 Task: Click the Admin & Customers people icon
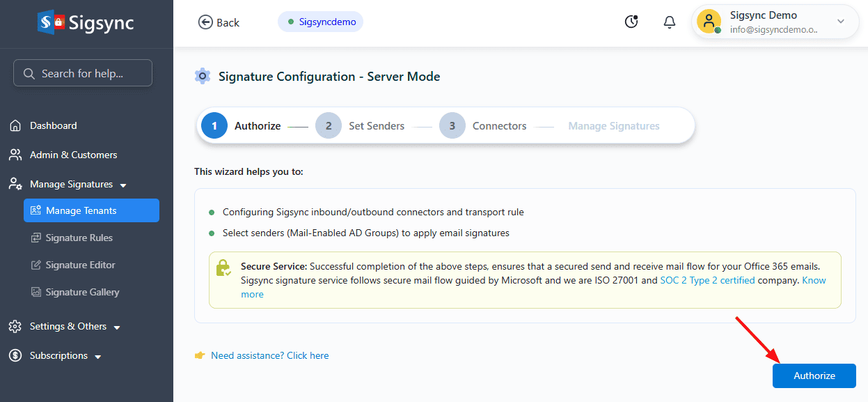click(x=15, y=155)
